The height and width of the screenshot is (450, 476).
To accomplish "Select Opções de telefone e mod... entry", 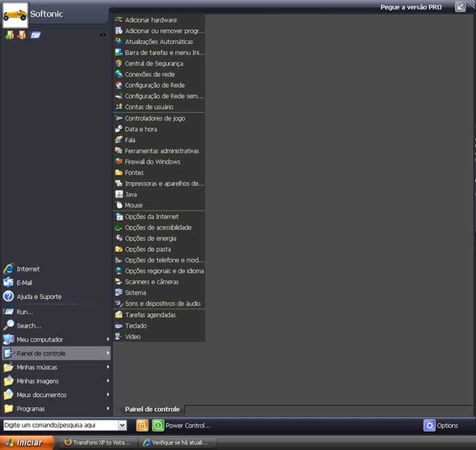I will tap(160, 260).
